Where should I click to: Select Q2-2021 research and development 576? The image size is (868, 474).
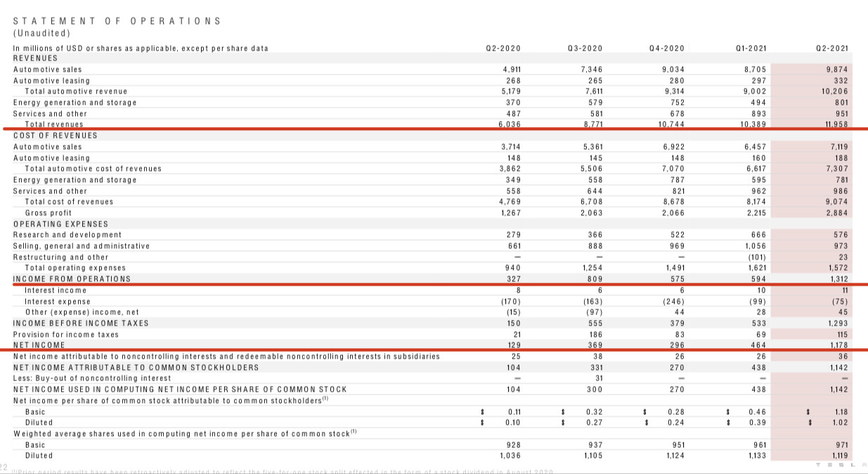click(842, 235)
